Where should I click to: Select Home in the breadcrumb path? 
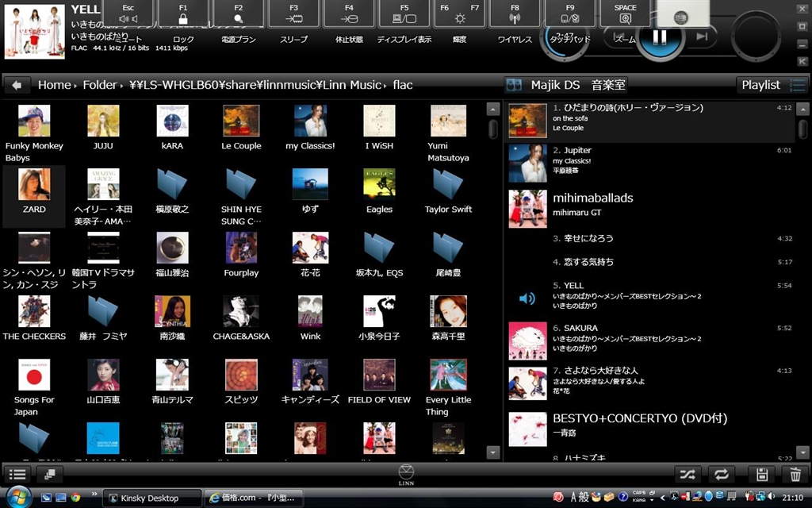[54, 85]
